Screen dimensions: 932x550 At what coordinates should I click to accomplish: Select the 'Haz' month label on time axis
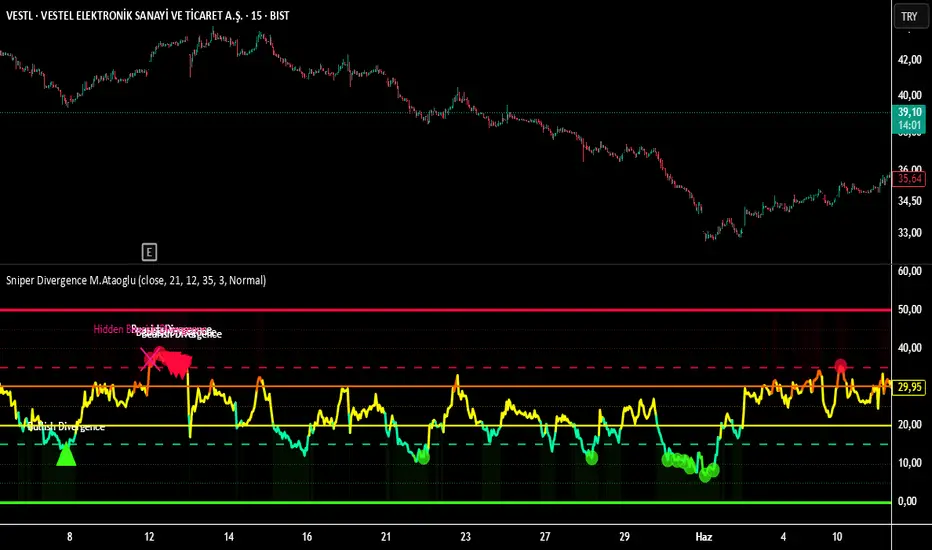click(x=702, y=536)
